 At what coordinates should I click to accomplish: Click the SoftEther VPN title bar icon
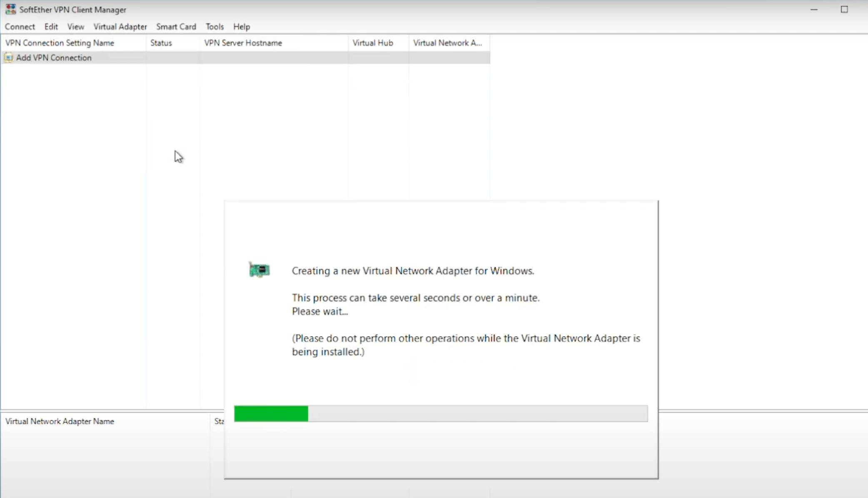pos(10,9)
